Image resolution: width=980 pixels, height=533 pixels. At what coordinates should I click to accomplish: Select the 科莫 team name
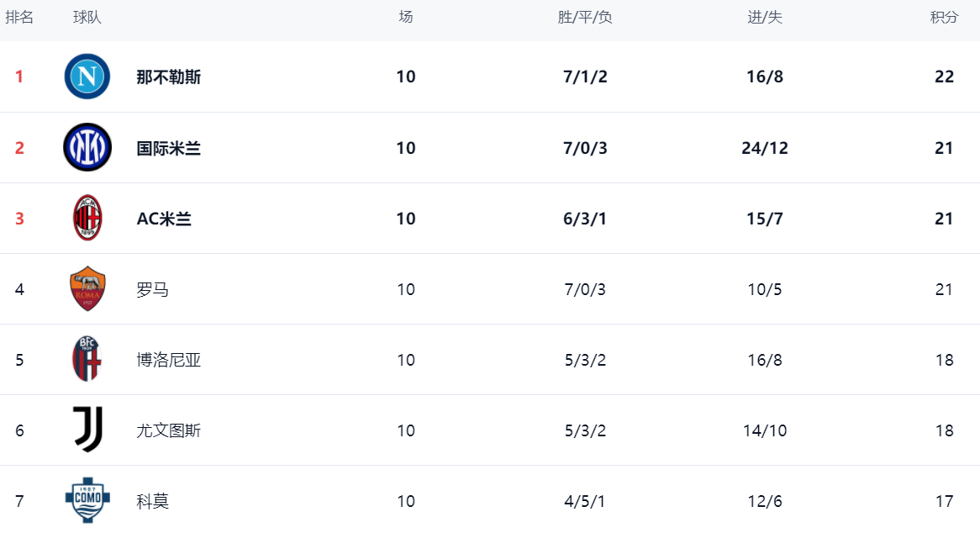pyautogui.click(x=153, y=501)
